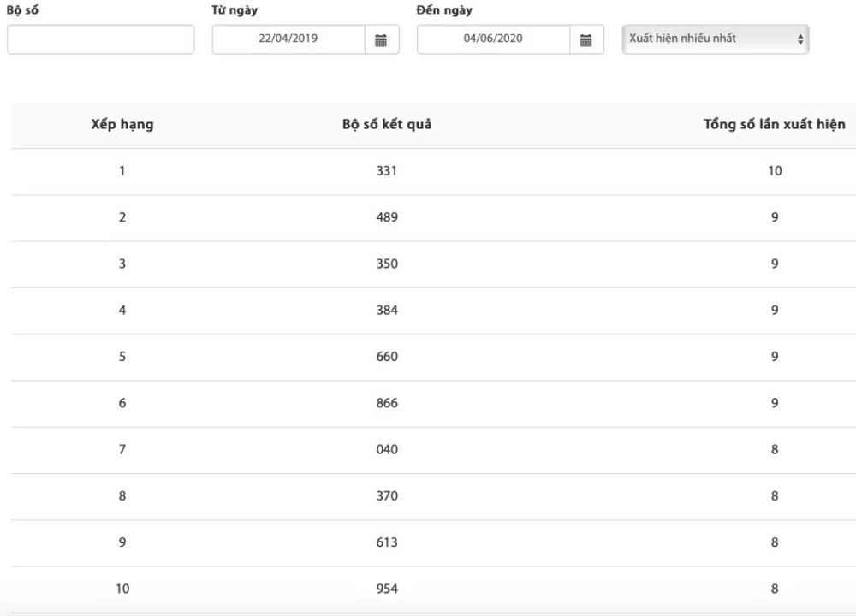Click the Bộ số input field

pyautogui.click(x=101, y=39)
